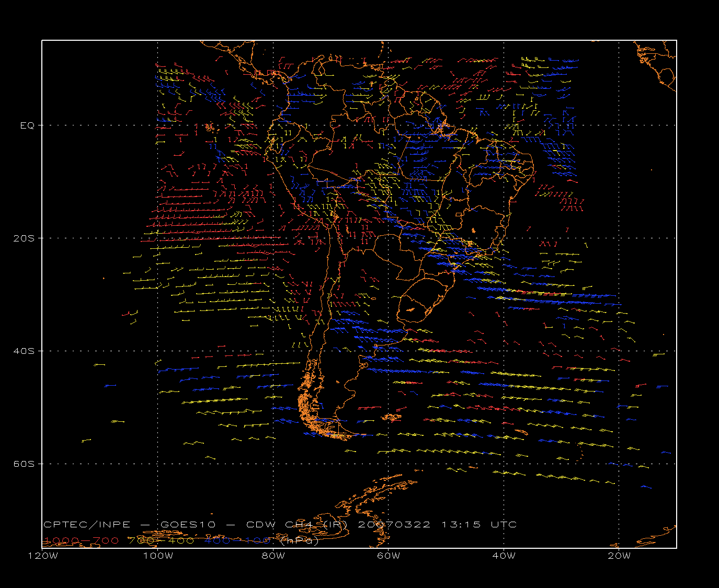Click the CDW CH4 (IR) caption text
This screenshot has width=719, height=588.
pos(296,524)
